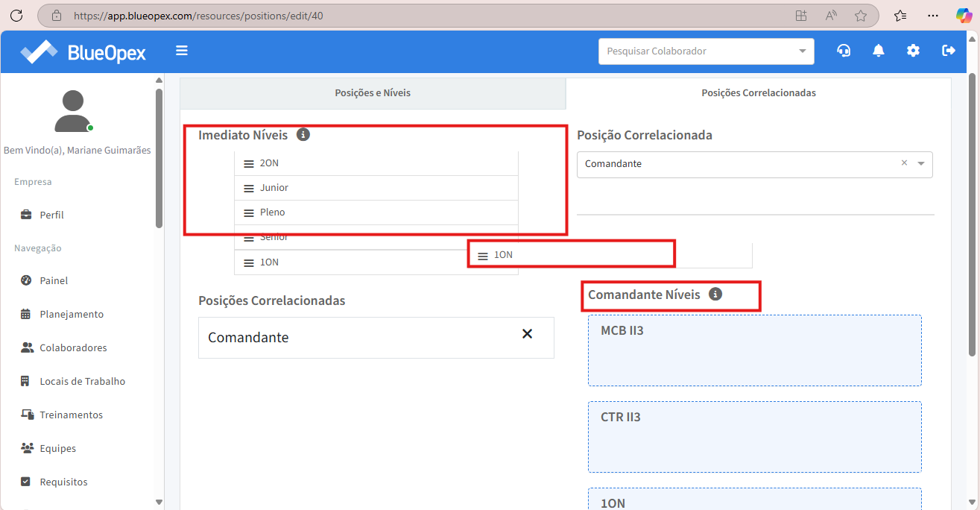The image size is (980, 510).
Task: Open the Pesquisar Colaborador dropdown arrow
Action: point(803,51)
